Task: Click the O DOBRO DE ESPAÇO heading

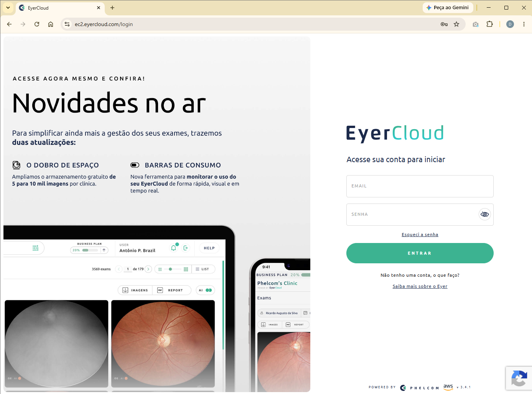Action: [x=63, y=165]
